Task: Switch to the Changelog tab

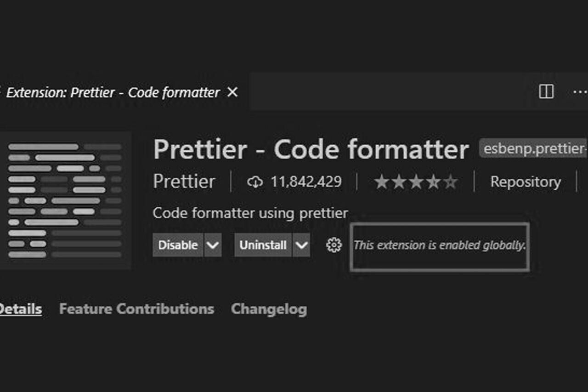Action: 269,309
